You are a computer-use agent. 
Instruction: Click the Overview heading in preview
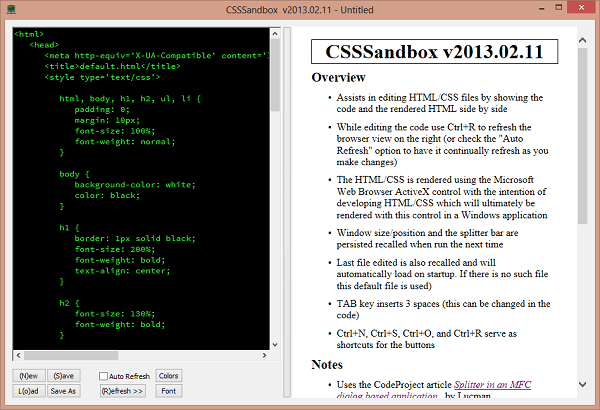tap(339, 77)
